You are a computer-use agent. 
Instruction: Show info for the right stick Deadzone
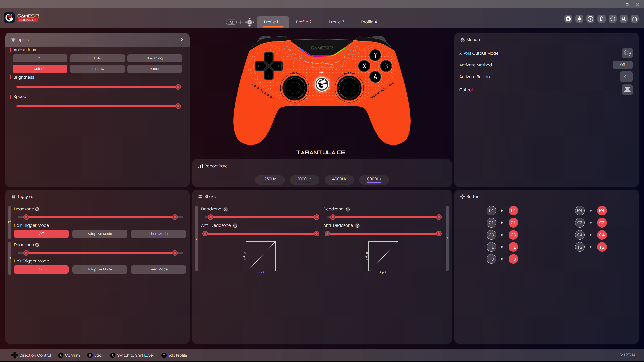[348, 209]
